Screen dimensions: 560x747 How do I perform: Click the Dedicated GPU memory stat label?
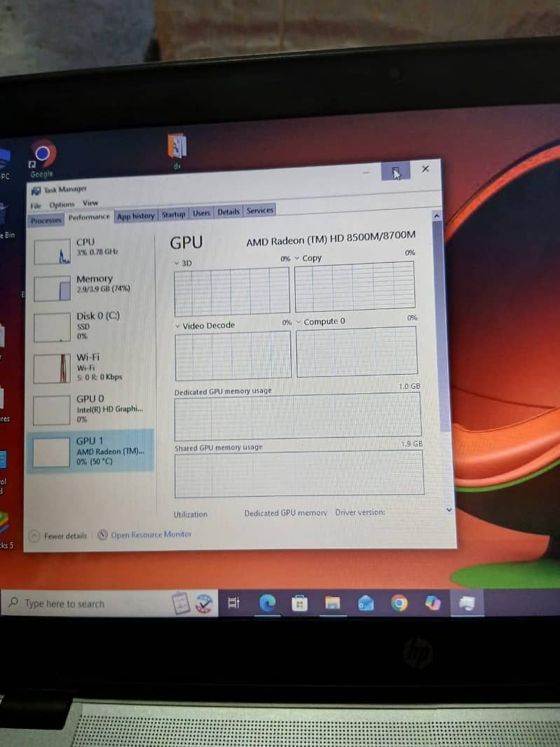click(x=285, y=513)
